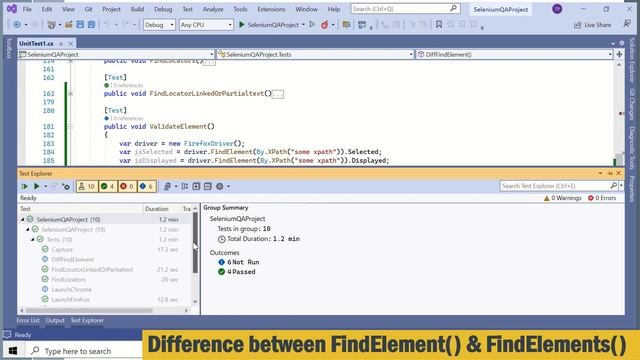640x360 pixels.
Task: Open the Extensions menu
Action: click(271, 9)
